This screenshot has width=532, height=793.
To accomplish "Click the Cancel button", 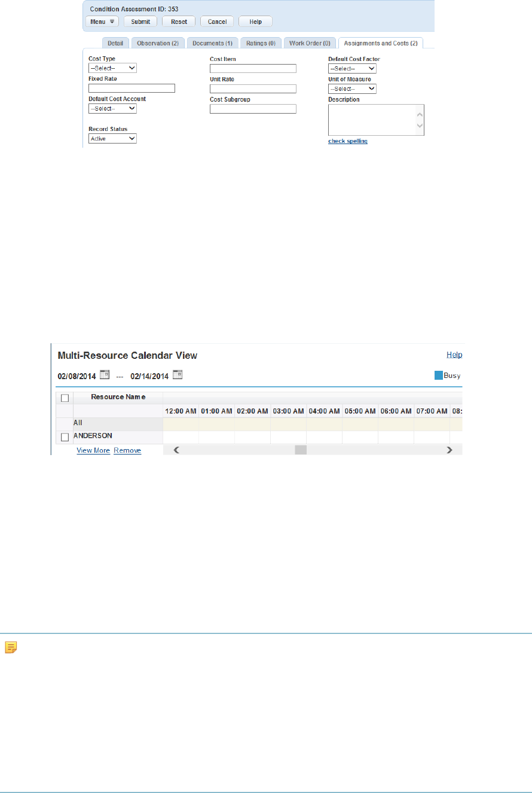I will tap(217, 22).
